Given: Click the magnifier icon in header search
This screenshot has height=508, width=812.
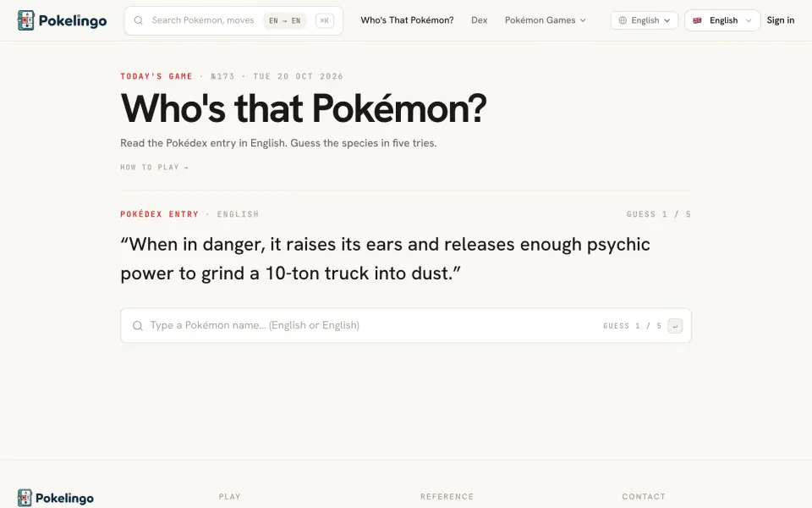Looking at the screenshot, I should pos(138,20).
